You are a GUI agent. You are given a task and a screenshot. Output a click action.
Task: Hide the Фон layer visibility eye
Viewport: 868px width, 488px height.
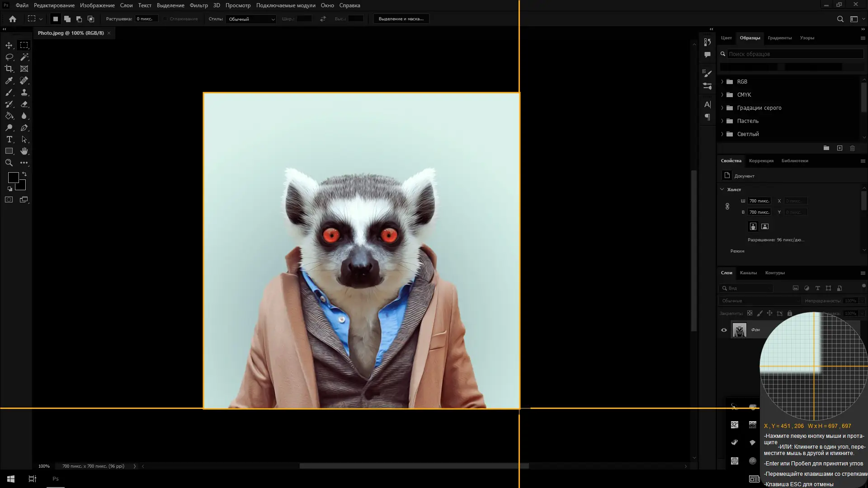point(724,330)
